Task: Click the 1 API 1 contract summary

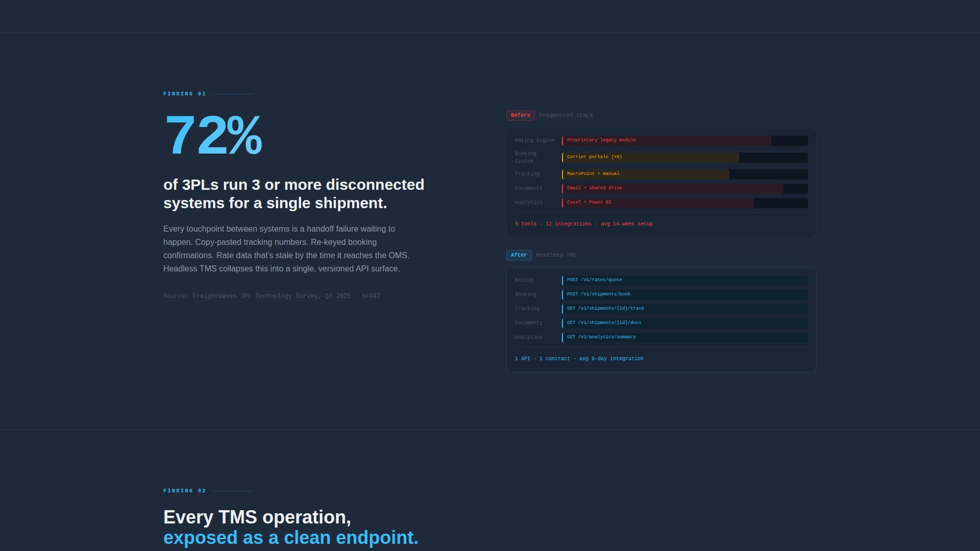Action: [579, 359]
